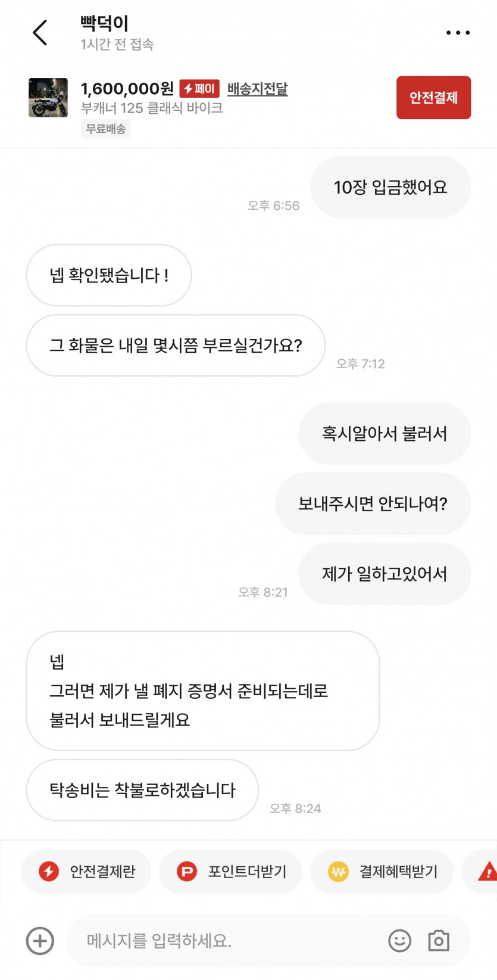Open the three-dot more options menu
Image resolution: width=497 pixels, height=980 pixels.
pos(458,33)
